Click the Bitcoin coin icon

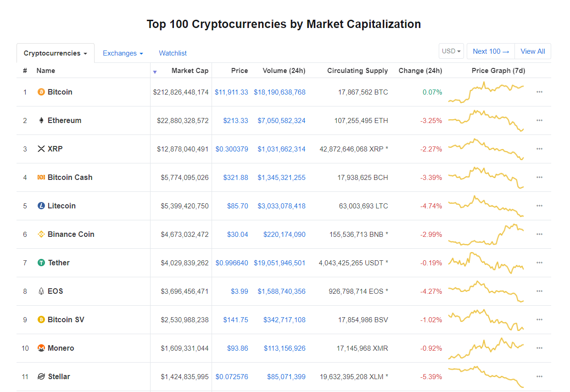tap(41, 92)
